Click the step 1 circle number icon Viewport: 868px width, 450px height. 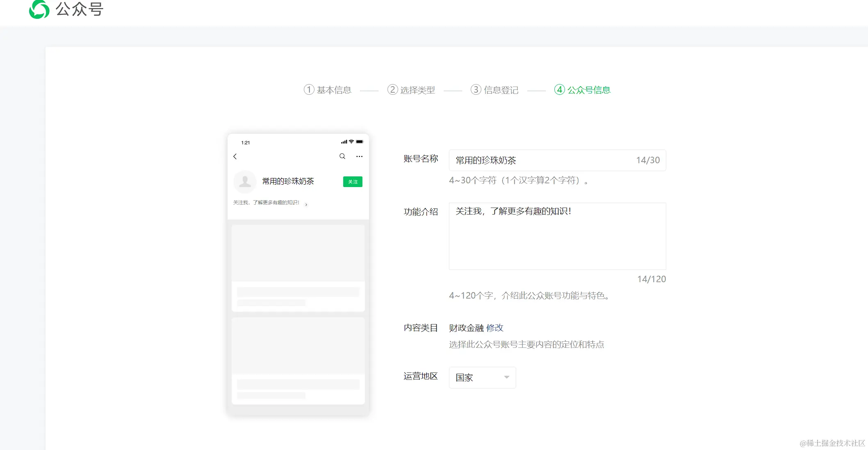[x=309, y=89]
